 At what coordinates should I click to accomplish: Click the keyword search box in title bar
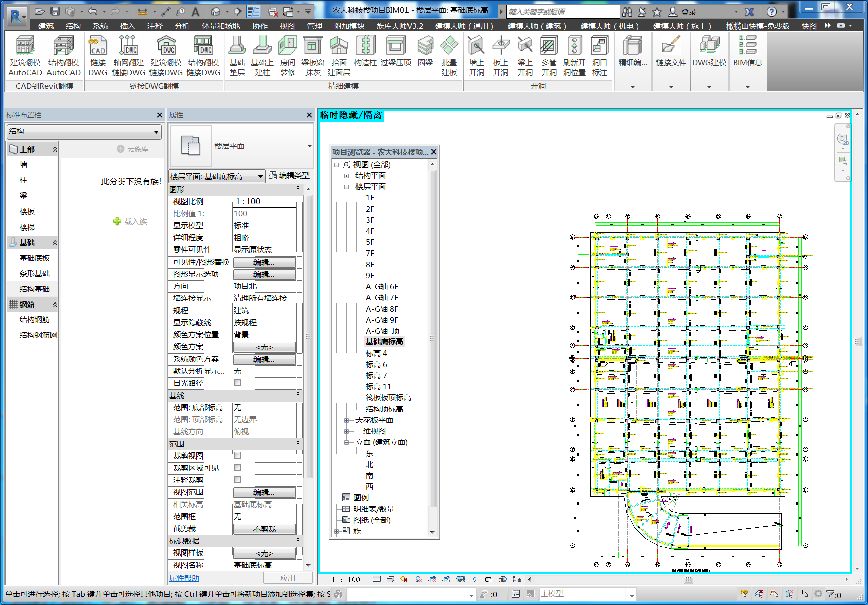(x=563, y=12)
